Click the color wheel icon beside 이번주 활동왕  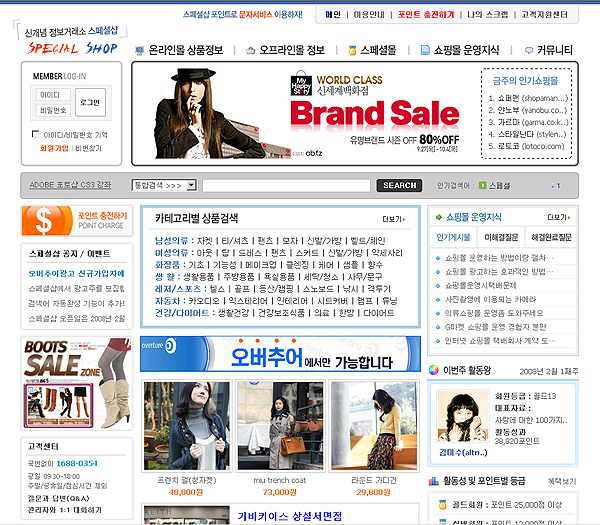434,370
